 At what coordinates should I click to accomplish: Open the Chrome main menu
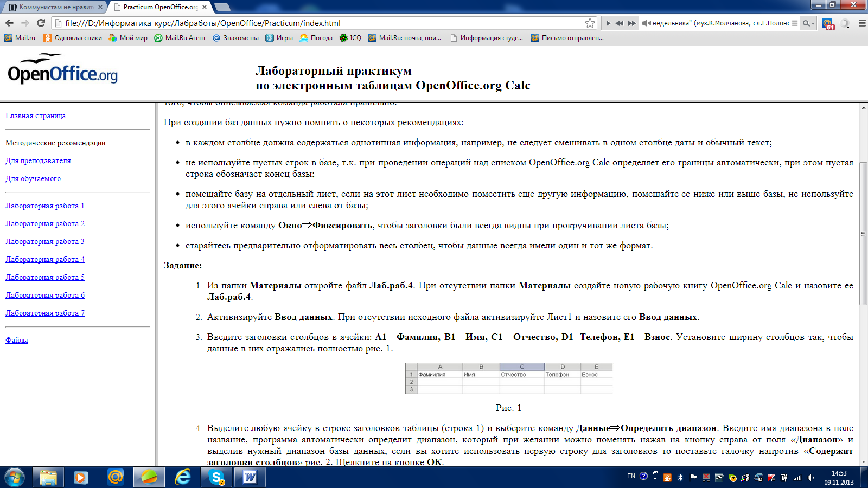coord(861,23)
